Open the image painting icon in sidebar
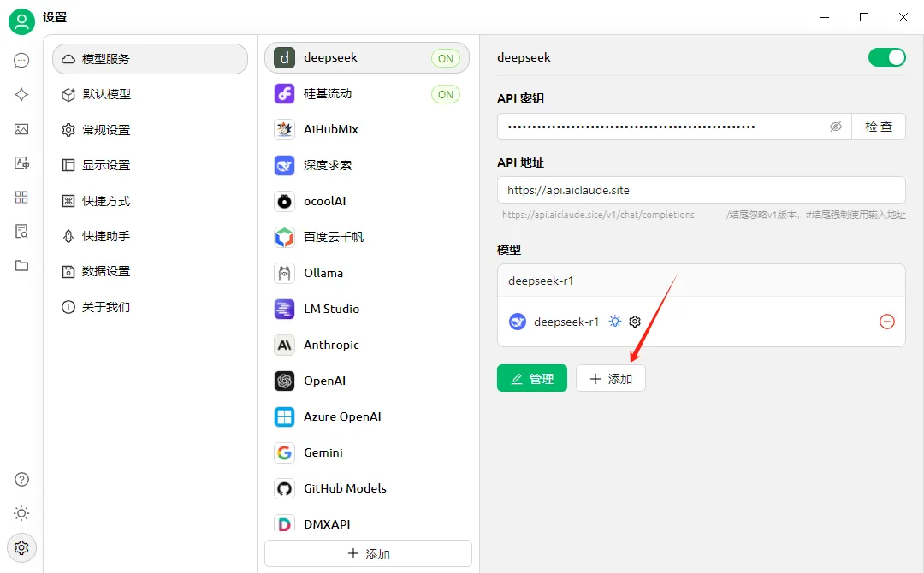Viewport: 924px width, 573px height. [x=21, y=129]
